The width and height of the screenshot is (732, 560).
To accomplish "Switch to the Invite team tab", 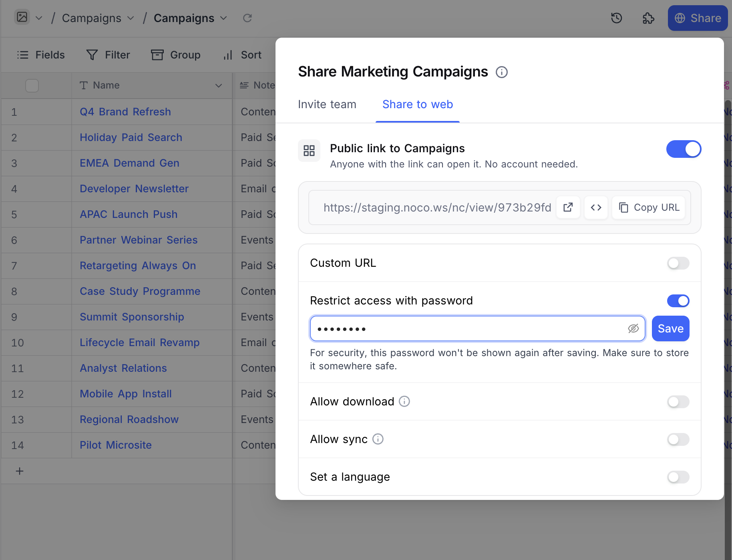I will tap(327, 105).
